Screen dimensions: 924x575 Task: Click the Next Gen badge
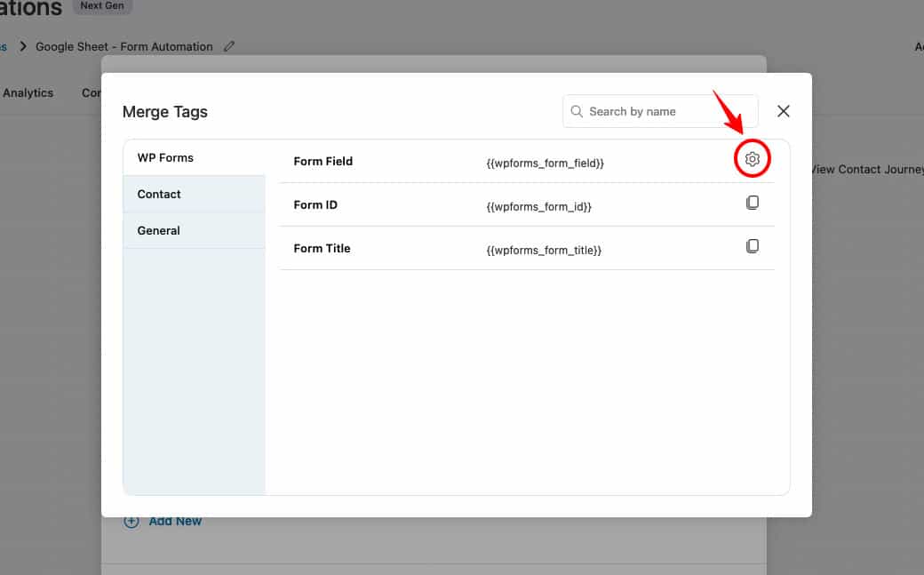click(101, 5)
